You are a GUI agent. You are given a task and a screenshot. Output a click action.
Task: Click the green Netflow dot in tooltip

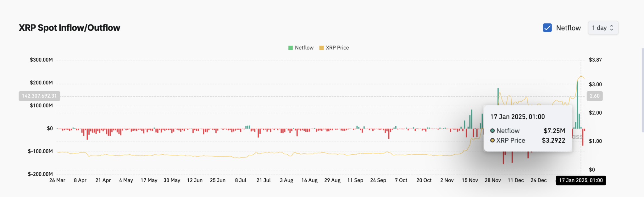tap(492, 131)
